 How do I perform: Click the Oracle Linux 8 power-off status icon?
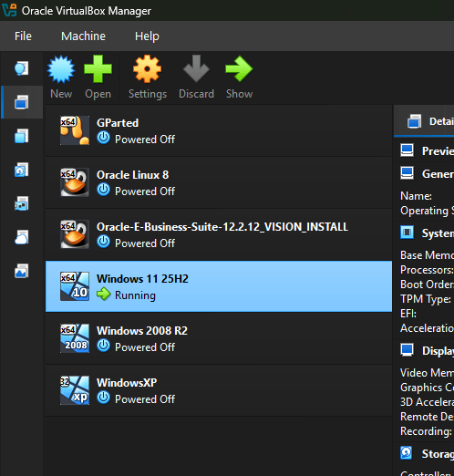coord(104,190)
